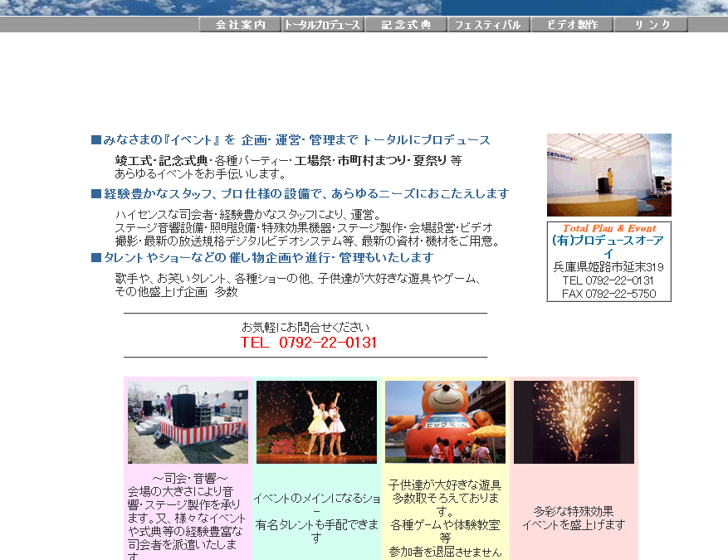Click the blue sky banner at the top
Image resolution: width=728 pixels, height=560 pixels.
click(364, 7)
